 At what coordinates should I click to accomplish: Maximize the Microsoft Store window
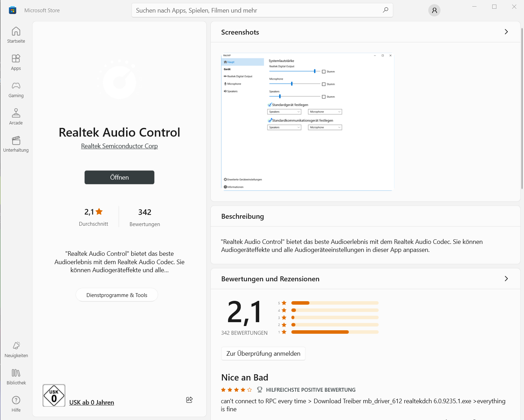pyautogui.click(x=494, y=7)
